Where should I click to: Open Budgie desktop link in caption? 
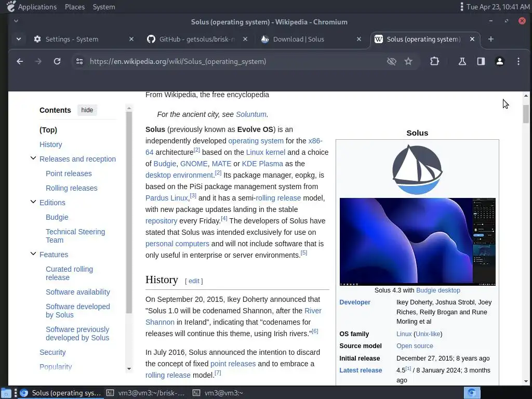(438, 290)
